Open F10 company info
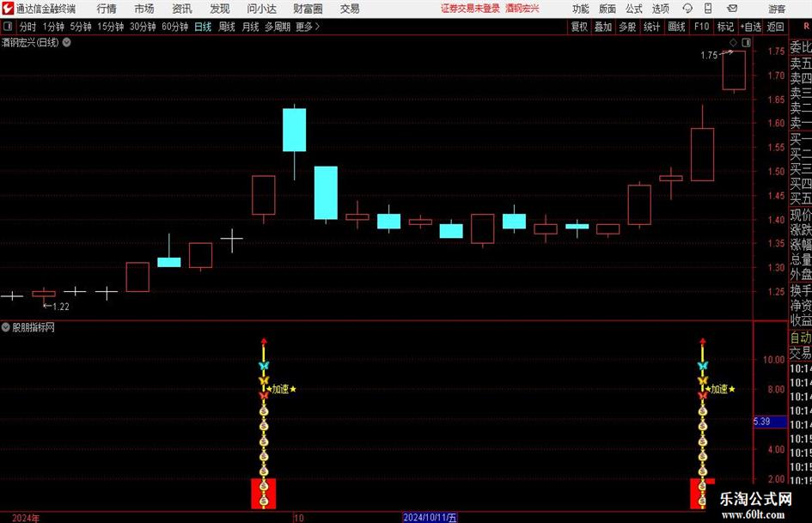812x523 pixels. 702,27
